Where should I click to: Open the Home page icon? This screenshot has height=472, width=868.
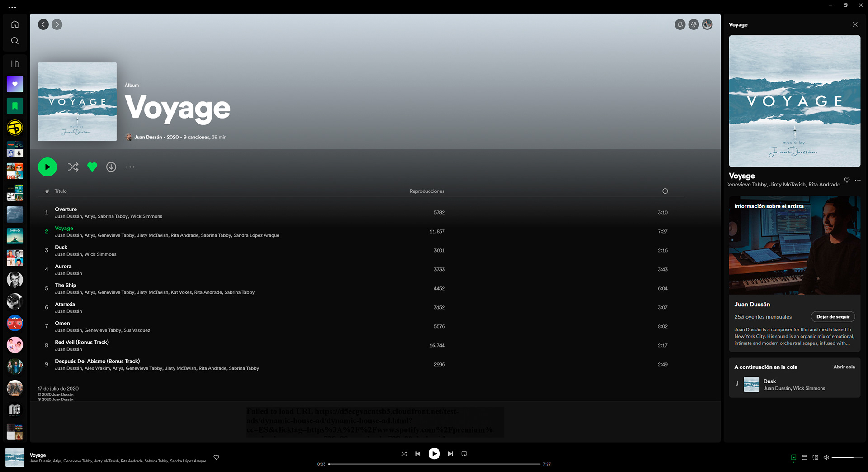[15, 24]
